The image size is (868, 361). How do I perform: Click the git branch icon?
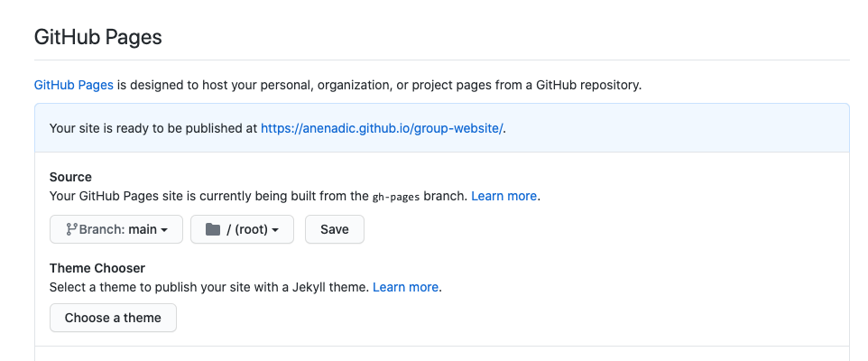71,229
